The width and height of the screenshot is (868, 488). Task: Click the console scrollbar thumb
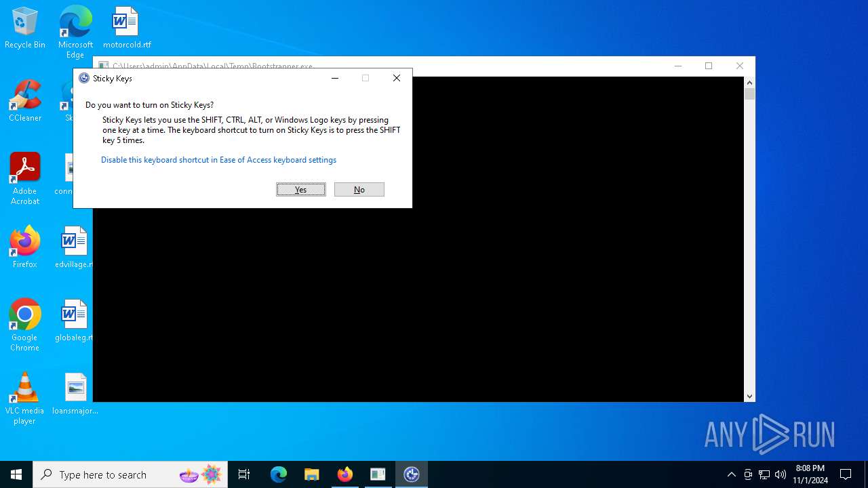(x=749, y=94)
